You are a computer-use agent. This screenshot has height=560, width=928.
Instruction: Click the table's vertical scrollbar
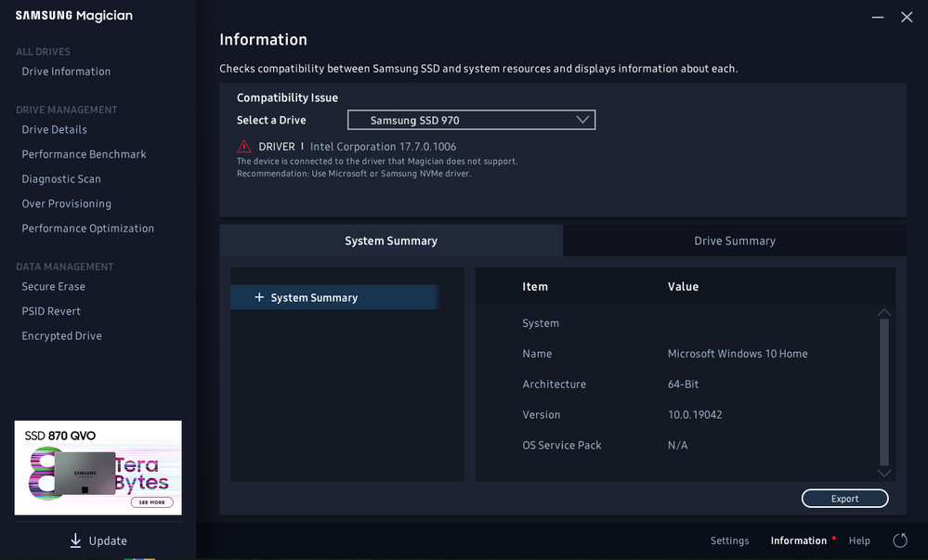click(x=884, y=393)
